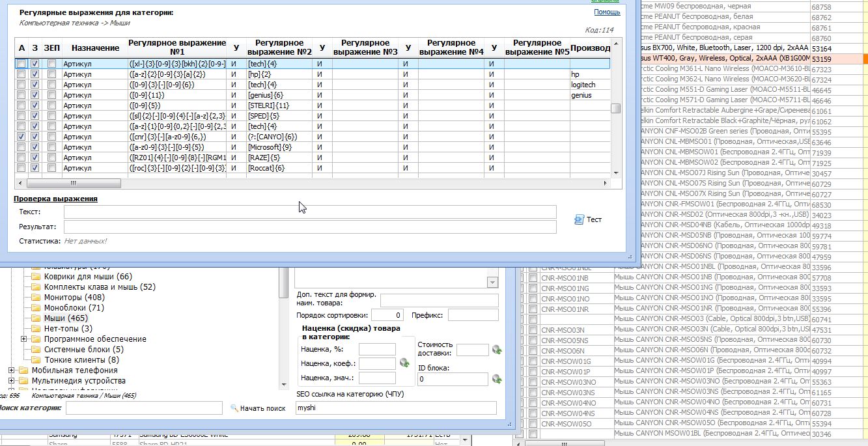Click the folder icon of Нет-топы
The height and width of the screenshot is (446, 868).
(36, 329)
